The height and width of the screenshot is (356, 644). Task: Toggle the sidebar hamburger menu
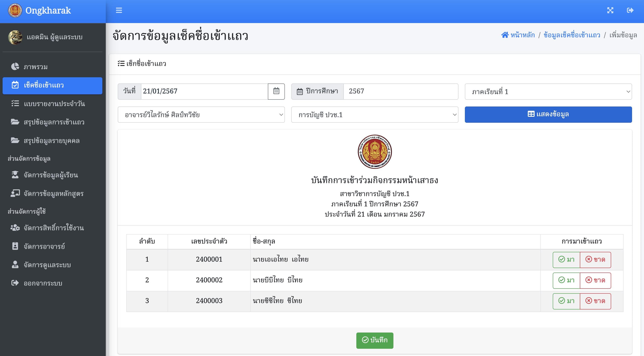tap(119, 10)
